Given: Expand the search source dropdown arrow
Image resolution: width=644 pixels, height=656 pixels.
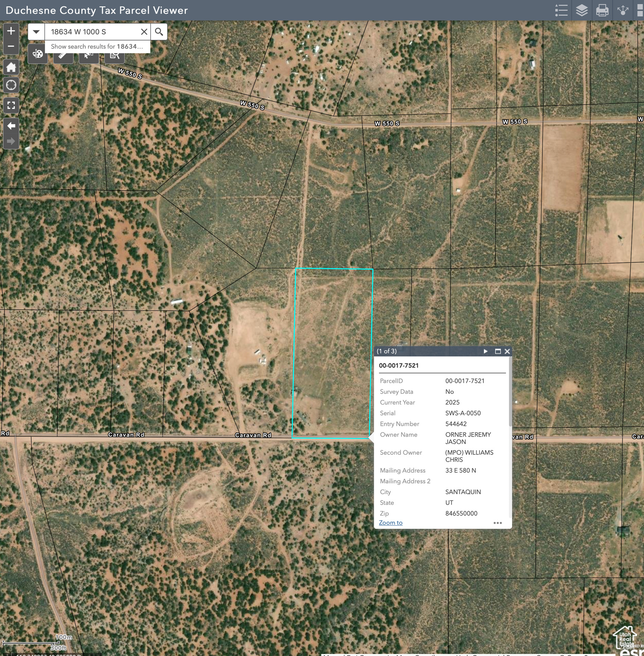Looking at the screenshot, I should (x=36, y=32).
